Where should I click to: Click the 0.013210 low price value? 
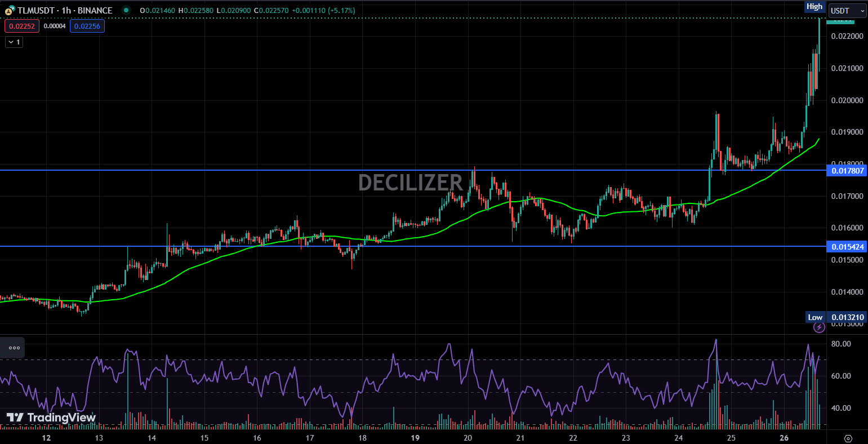click(x=846, y=317)
